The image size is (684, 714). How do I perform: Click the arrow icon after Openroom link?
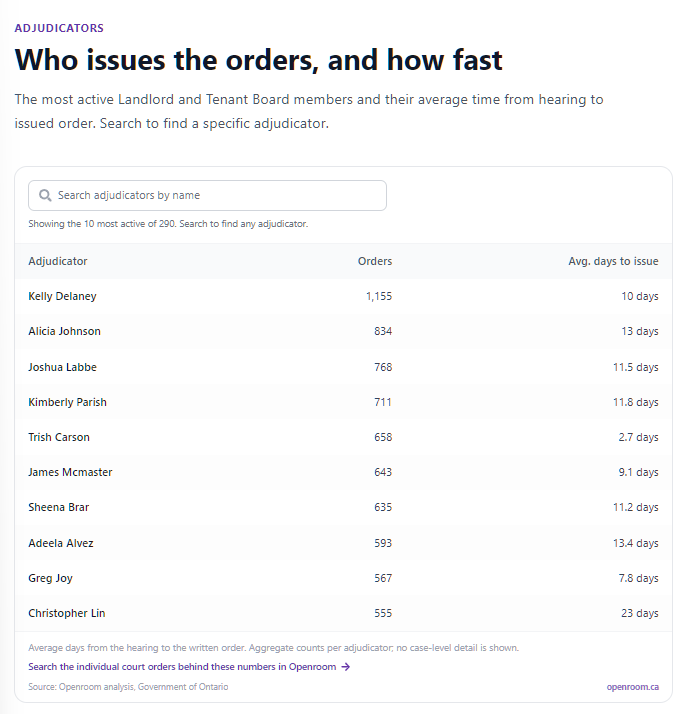[346, 667]
